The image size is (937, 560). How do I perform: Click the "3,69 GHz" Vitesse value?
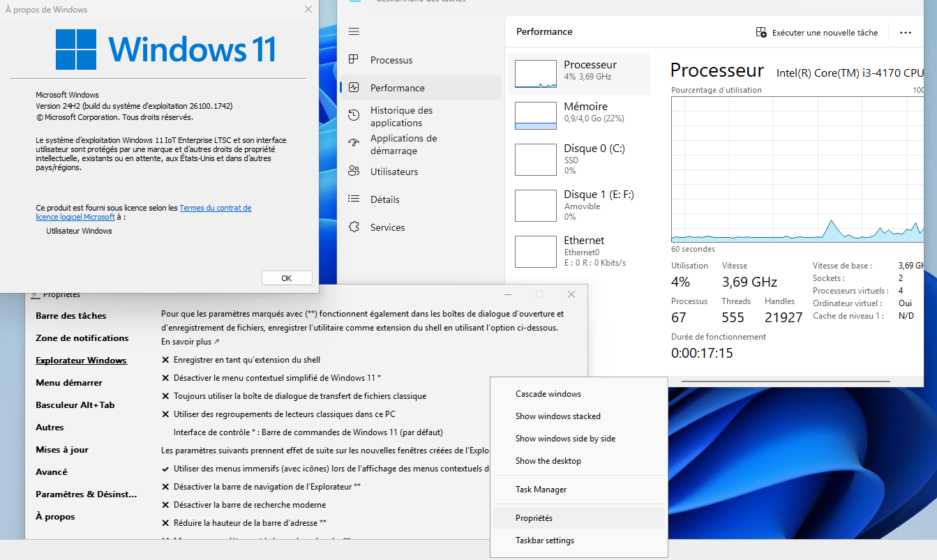click(x=749, y=282)
